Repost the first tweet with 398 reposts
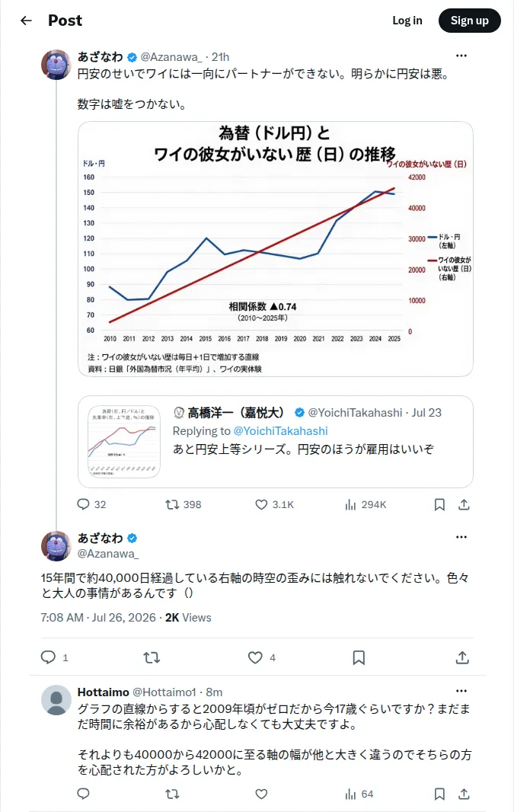The image size is (514, 812). [x=184, y=504]
